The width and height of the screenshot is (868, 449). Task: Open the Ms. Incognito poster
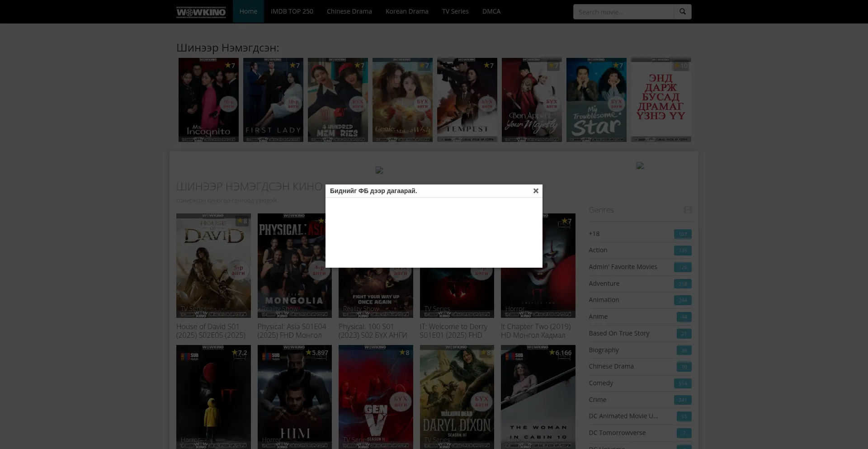pos(208,100)
